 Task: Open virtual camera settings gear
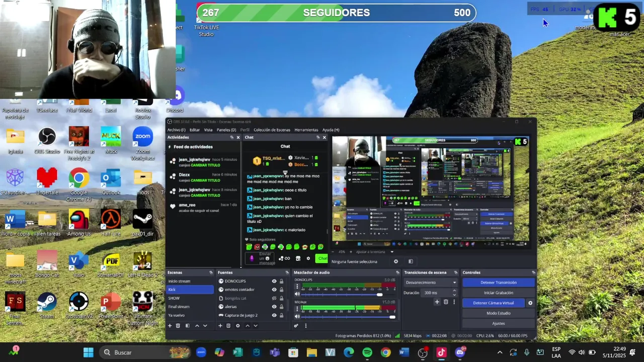click(530, 303)
